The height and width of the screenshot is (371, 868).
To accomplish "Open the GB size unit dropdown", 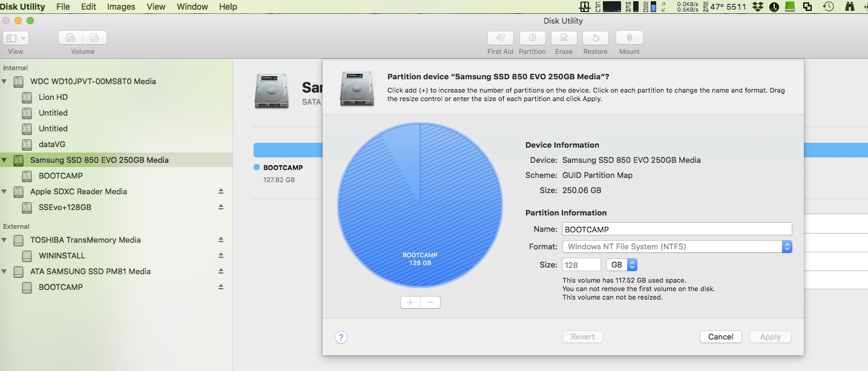I will [622, 265].
